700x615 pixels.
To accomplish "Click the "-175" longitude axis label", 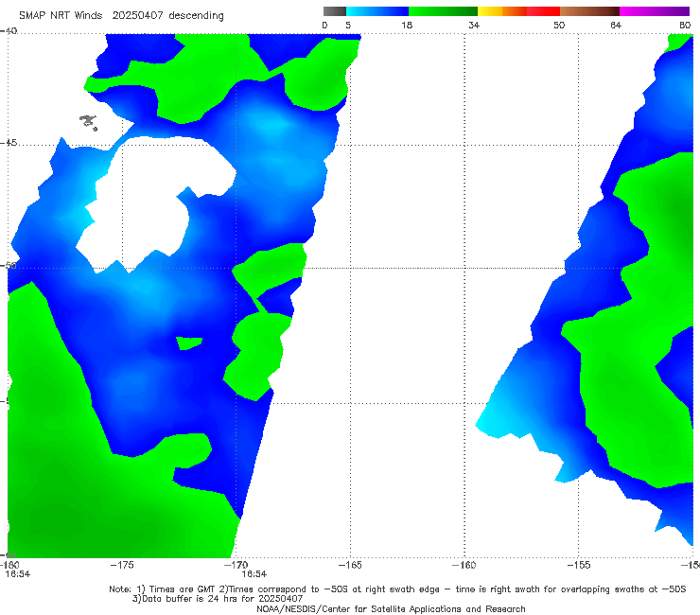I will (122, 565).
